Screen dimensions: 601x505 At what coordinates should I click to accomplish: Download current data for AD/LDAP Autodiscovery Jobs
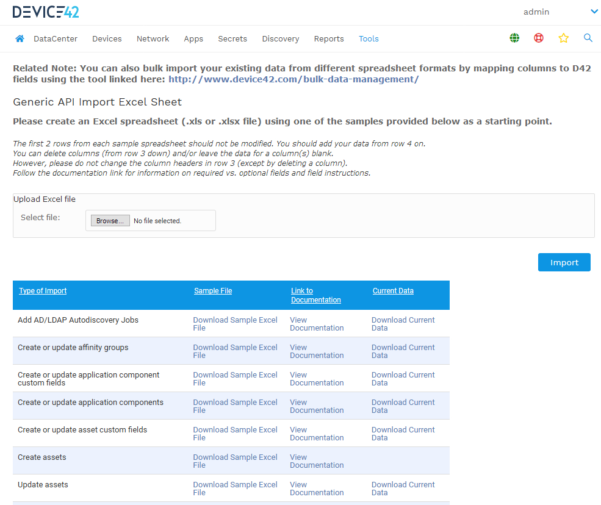click(x=403, y=324)
